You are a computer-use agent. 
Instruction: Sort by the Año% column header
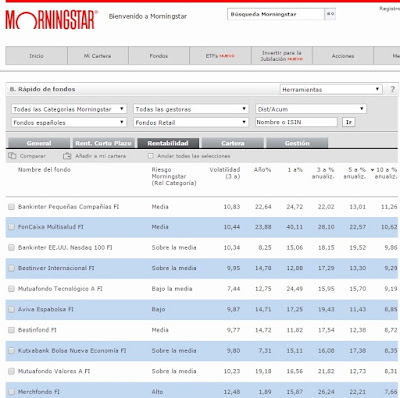pyautogui.click(x=262, y=170)
